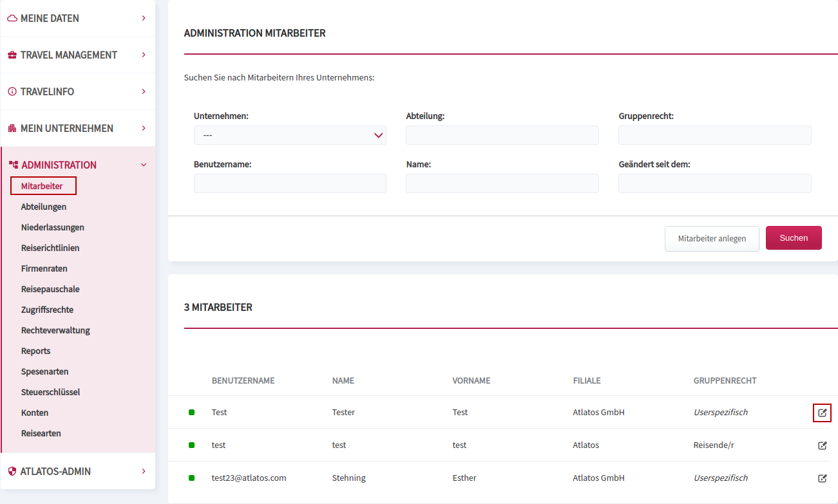Viewport: 838px width, 504px height.
Task: Click the building icon for Mein Unternehmen
Action: [12, 129]
